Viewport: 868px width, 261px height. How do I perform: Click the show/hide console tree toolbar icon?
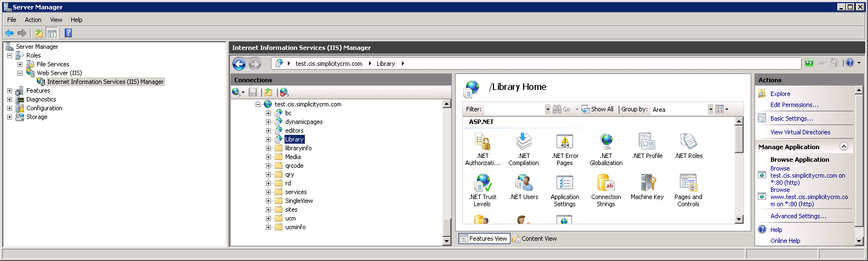tap(52, 33)
